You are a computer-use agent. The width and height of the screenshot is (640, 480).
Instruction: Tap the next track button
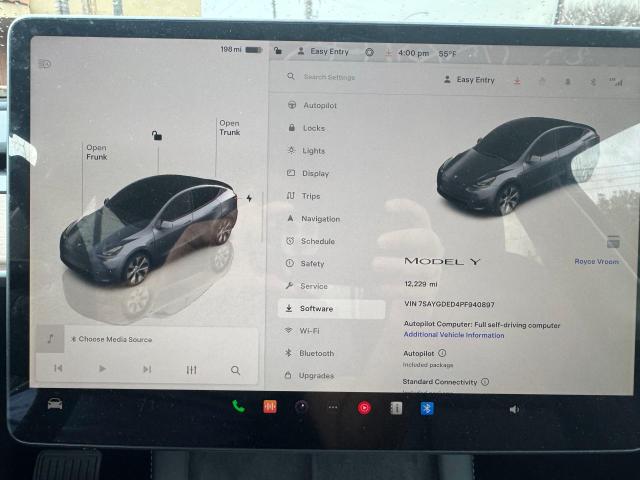[147, 369]
